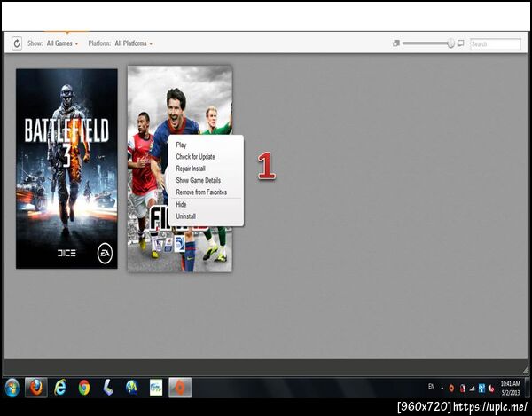The image size is (532, 416).
Task: Choose Hide from the context menu
Action: point(181,204)
